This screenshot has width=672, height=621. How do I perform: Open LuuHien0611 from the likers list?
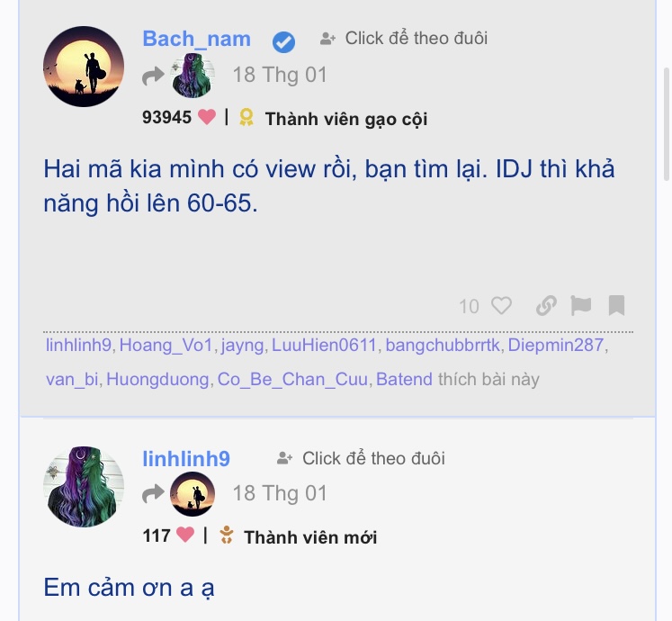(x=324, y=346)
